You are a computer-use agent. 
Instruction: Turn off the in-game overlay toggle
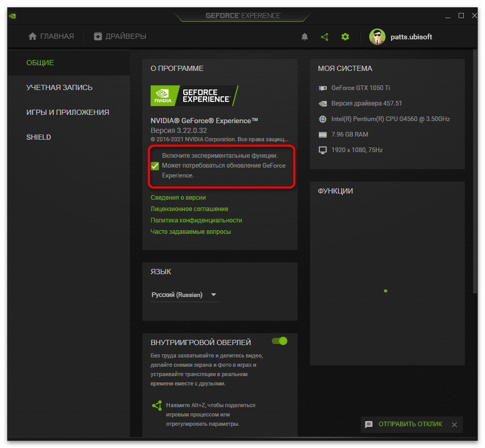click(280, 341)
